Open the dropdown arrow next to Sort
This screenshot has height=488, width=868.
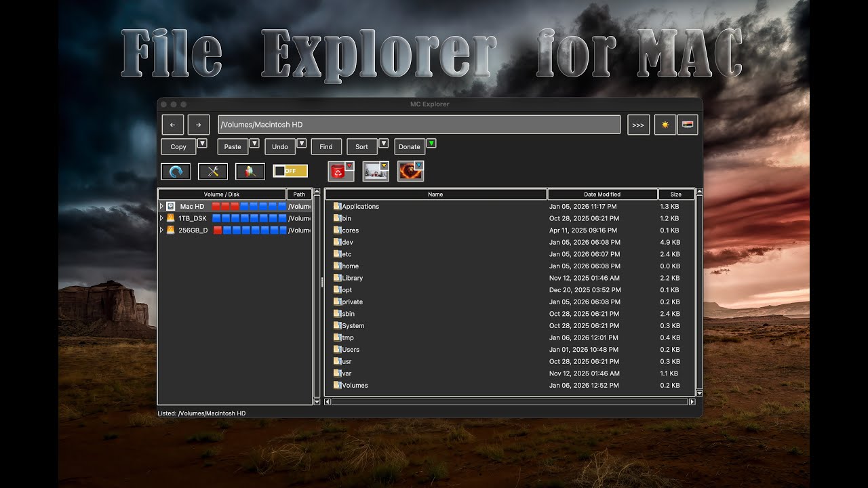coord(383,144)
